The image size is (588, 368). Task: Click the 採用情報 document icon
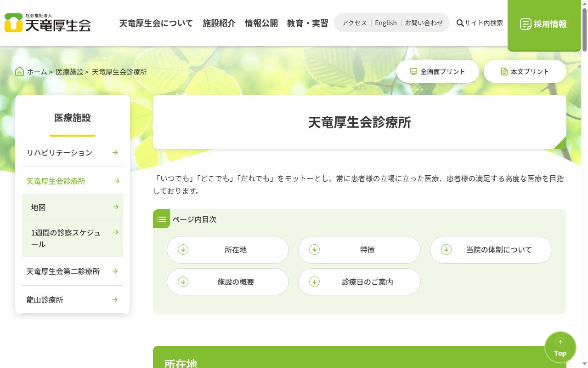coord(526,24)
